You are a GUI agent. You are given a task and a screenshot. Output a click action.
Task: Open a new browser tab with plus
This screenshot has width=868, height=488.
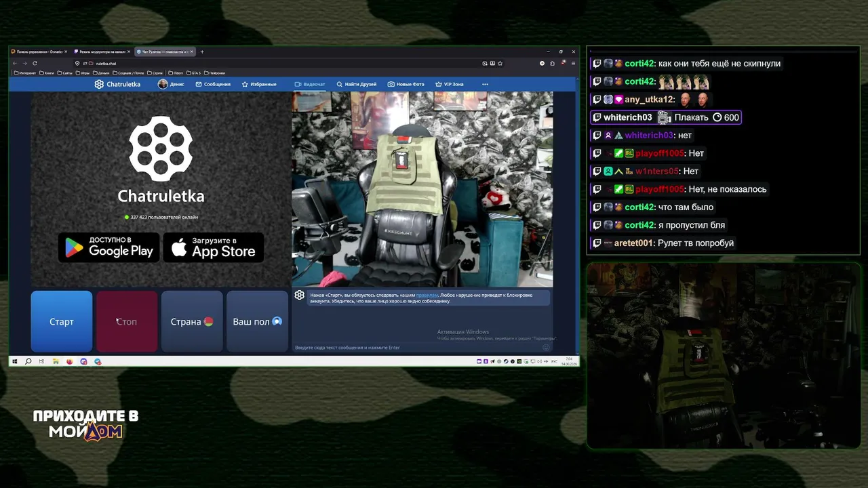201,52
